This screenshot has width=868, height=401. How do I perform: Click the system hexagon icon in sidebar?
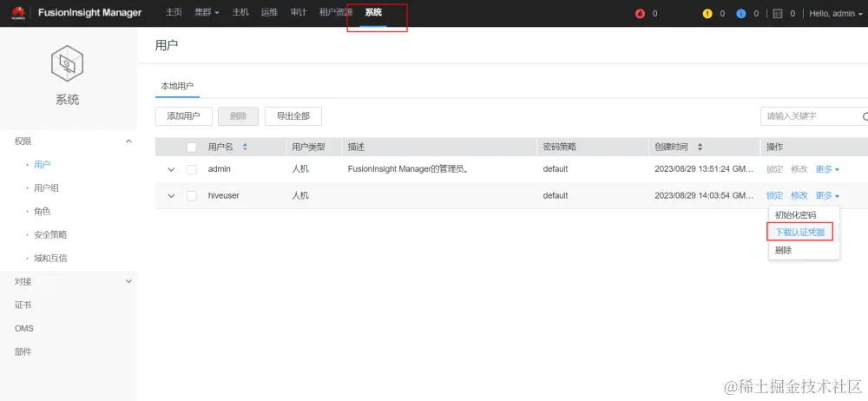[67, 64]
